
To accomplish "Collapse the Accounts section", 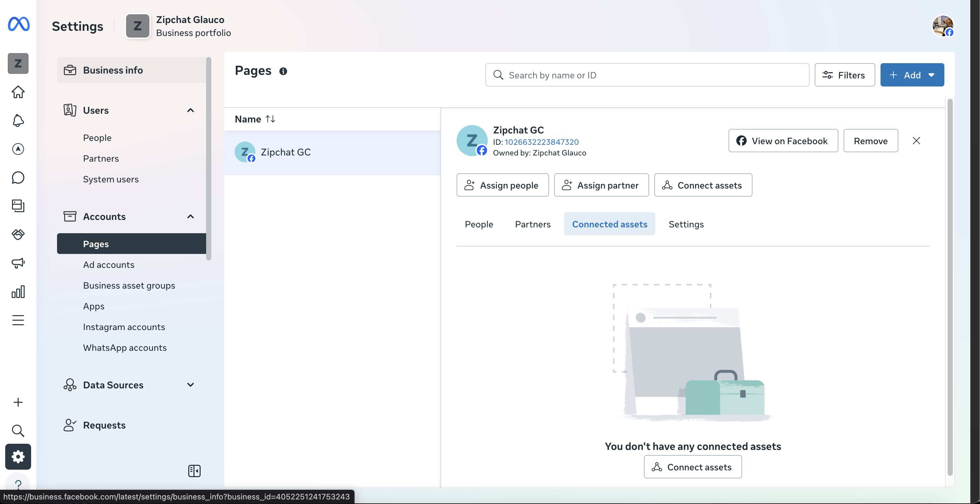I will point(191,216).
